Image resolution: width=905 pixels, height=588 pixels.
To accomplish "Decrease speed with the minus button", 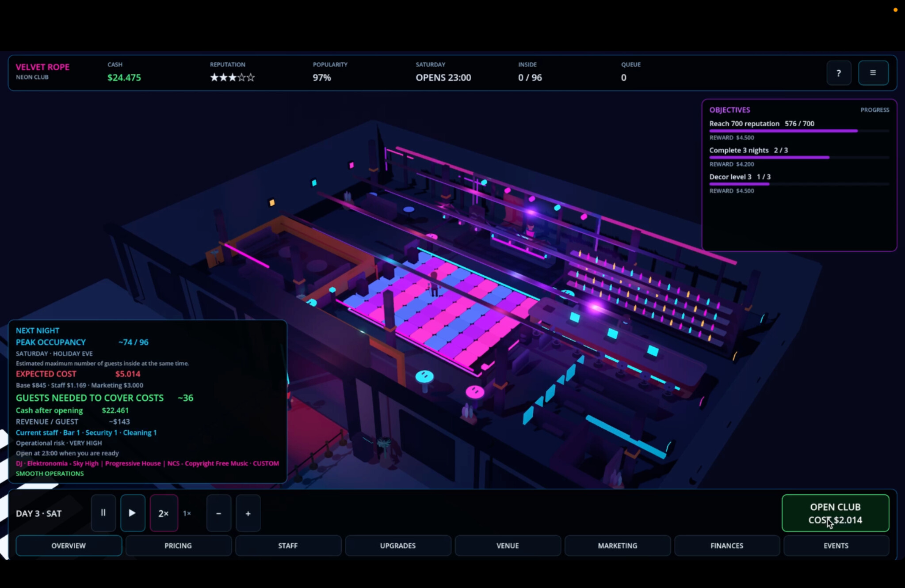I will pos(218,513).
